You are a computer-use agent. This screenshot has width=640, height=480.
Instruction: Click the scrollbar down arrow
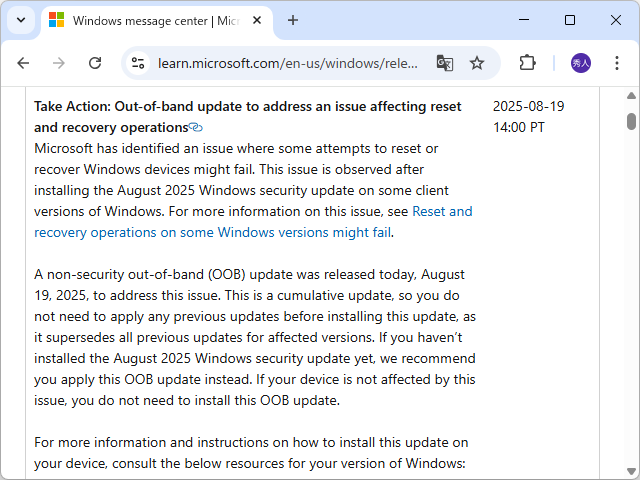click(631, 472)
